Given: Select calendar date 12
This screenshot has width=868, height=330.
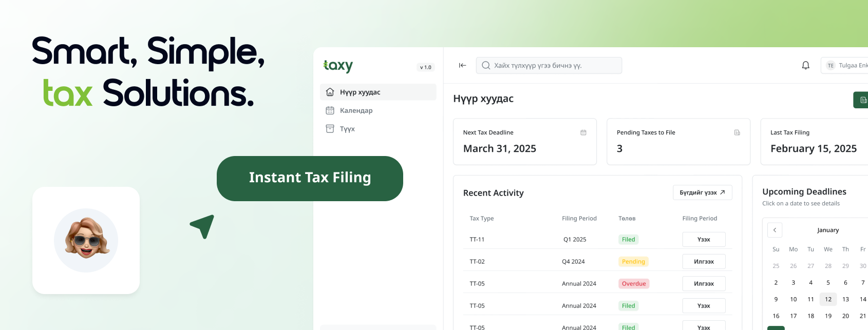Looking at the screenshot, I should [828, 299].
